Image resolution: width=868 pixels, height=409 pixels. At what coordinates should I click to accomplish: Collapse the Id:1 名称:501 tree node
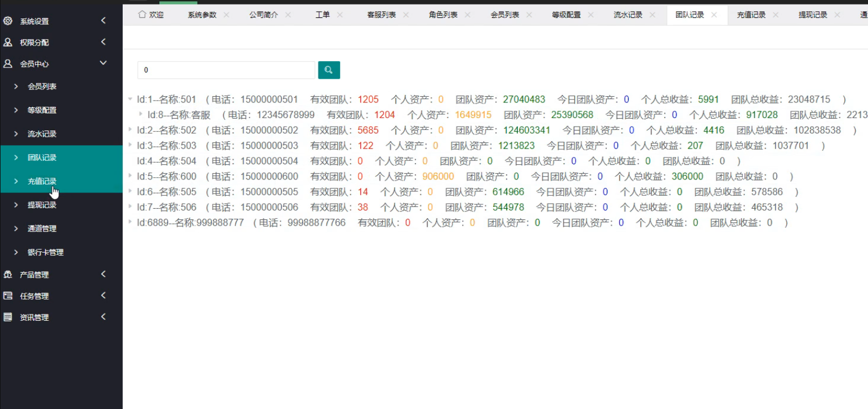click(131, 99)
